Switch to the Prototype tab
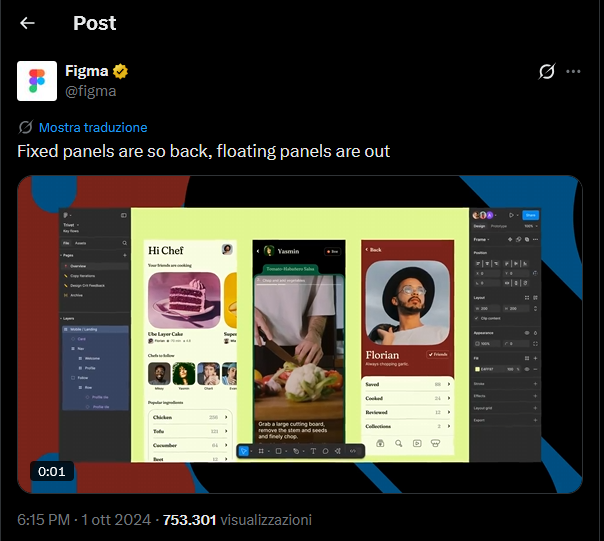The height and width of the screenshot is (541, 604). pos(499,226)
